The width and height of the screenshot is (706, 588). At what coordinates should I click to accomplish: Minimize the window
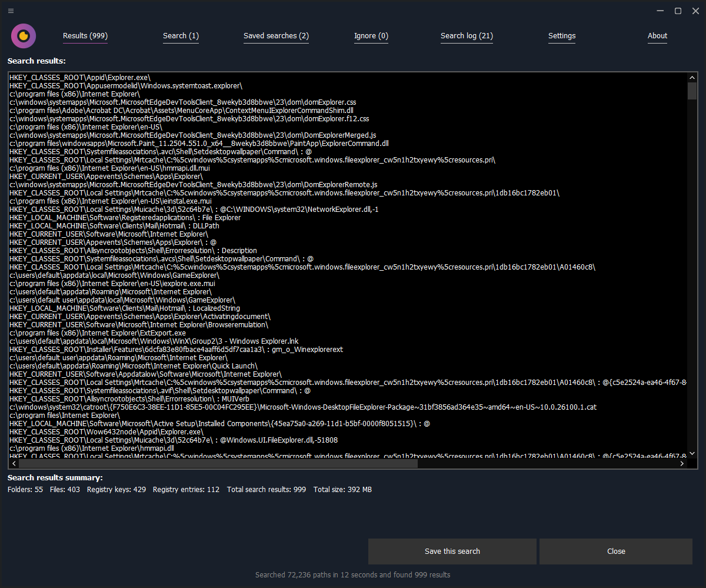pos(660,11)
